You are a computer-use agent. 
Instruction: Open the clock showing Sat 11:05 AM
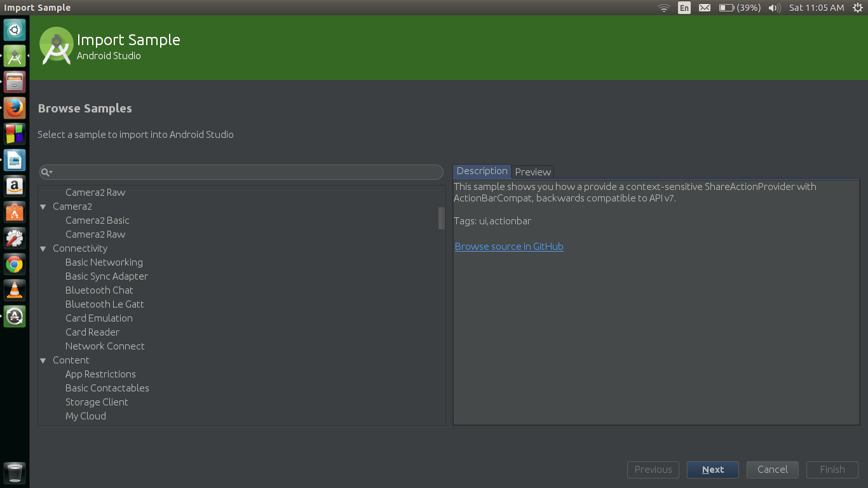point(817,8)
